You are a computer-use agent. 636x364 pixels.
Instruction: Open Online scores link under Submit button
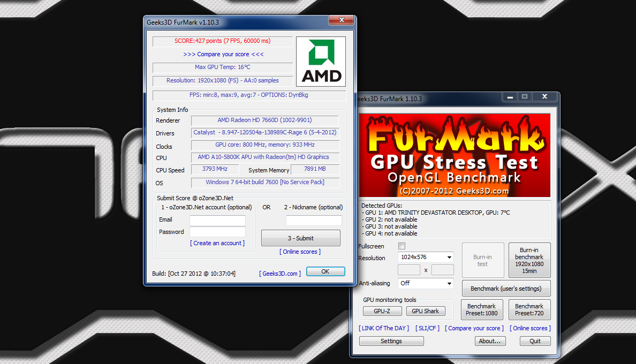(x=300, y=252)
